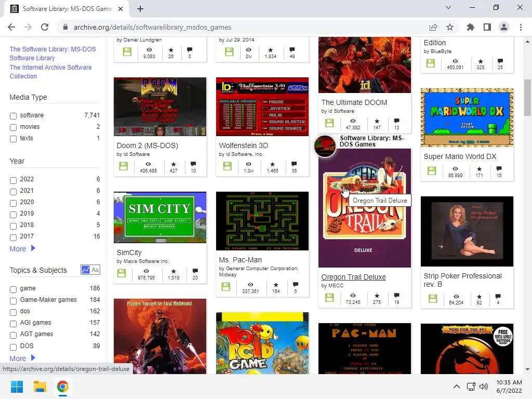Screen dimensions: 532x399
Task: Click the page vertical scrollbar thumb
Action: point(527,98)
